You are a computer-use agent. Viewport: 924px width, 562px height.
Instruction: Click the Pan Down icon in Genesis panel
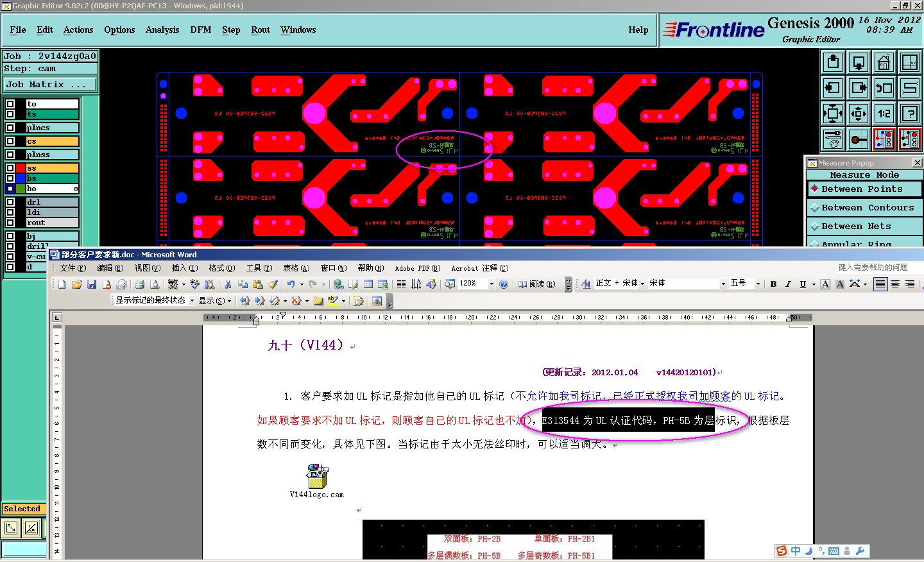(x=859, y=62)
